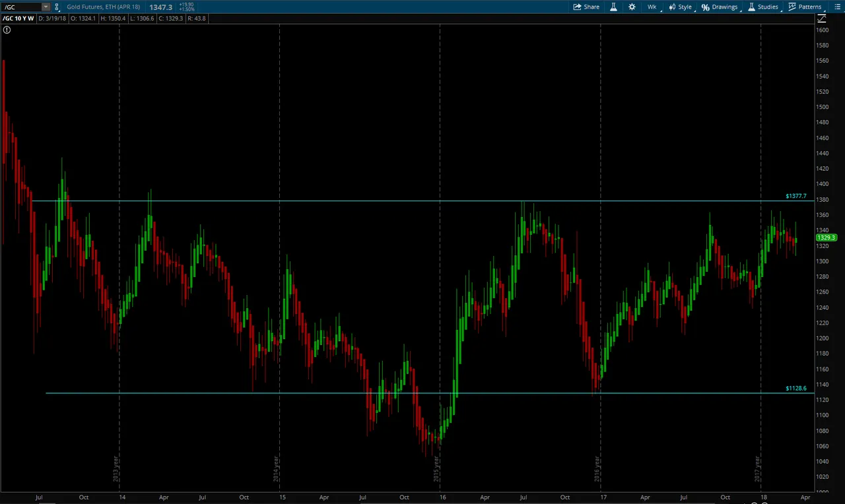Click the 2015 year vertical marker label
The width and height of the screenshot is (845, 504).
(436, 468)
